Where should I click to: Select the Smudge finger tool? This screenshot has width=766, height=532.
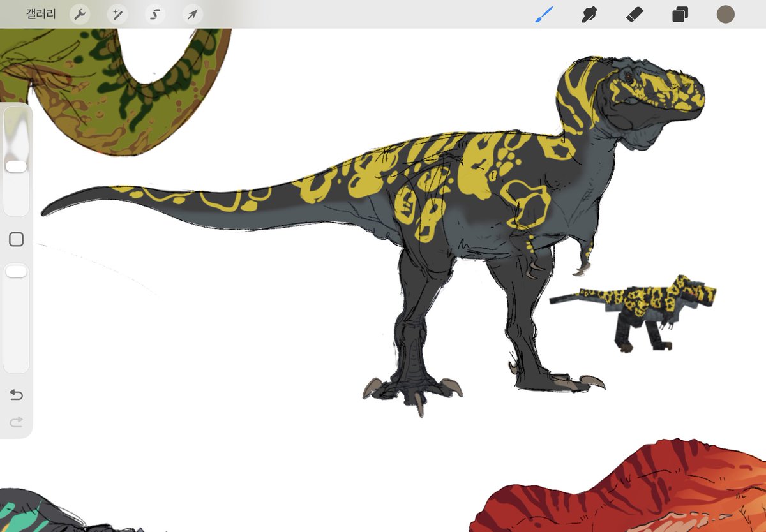pos(589,14)
